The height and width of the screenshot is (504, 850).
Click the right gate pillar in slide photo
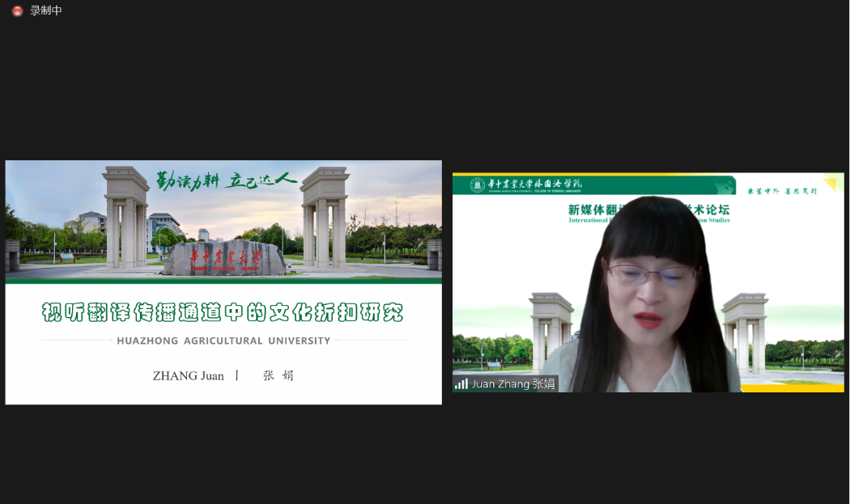[x=324, y=217]
